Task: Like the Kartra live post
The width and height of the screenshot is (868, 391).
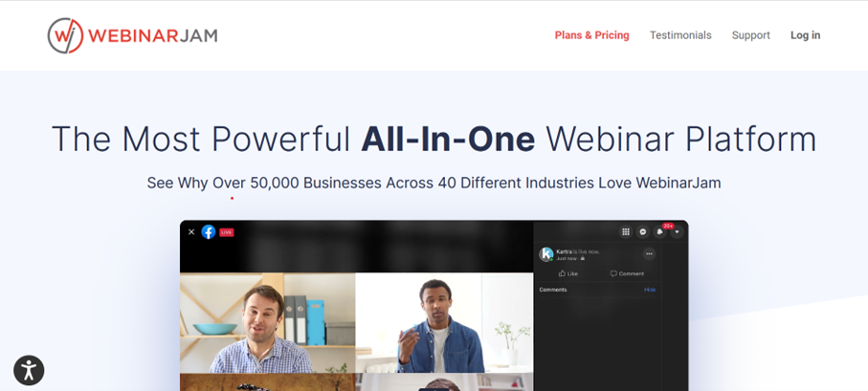Action: (x=568, y=273)
